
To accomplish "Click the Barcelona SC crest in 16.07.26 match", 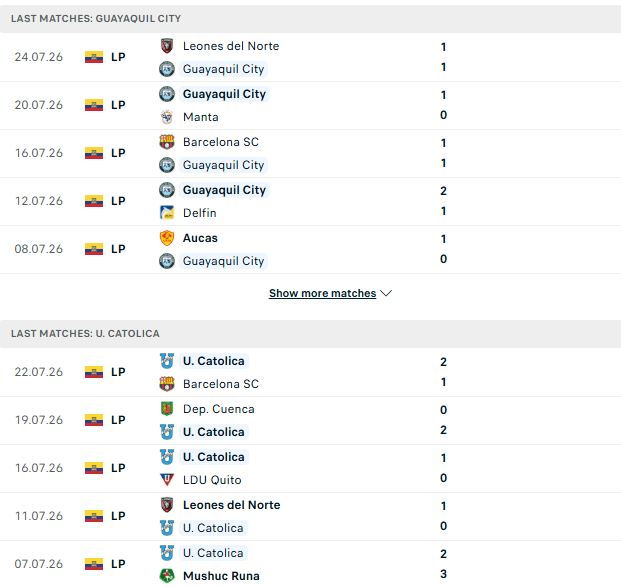I will [167, 142].
